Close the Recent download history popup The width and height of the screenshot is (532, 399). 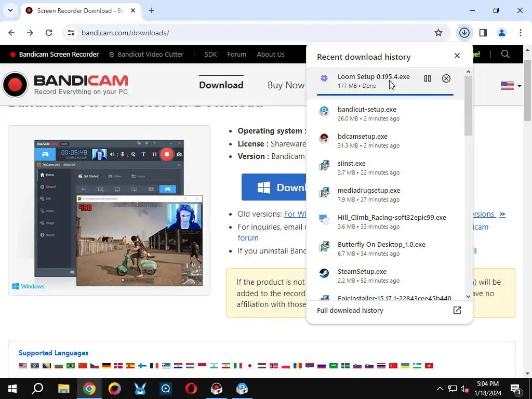pos(457,56)
